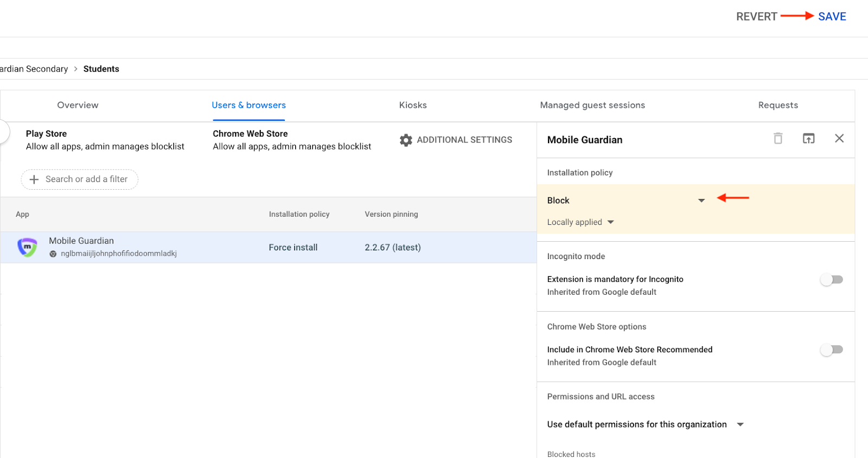The image size is (868, 458).
Task: Click the Force install policy cell
Action: click(x=293, y=247)
